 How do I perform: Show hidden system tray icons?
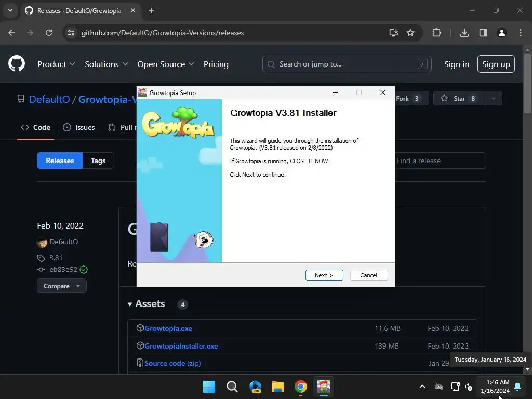click(x=422, y=387)
